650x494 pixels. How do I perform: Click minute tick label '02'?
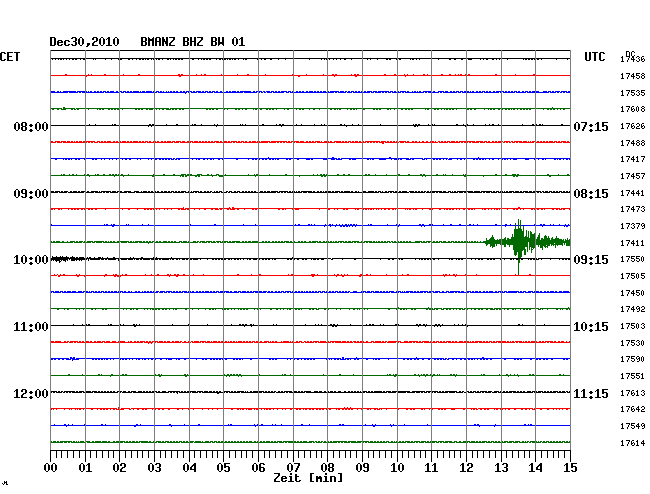(119, 468)
